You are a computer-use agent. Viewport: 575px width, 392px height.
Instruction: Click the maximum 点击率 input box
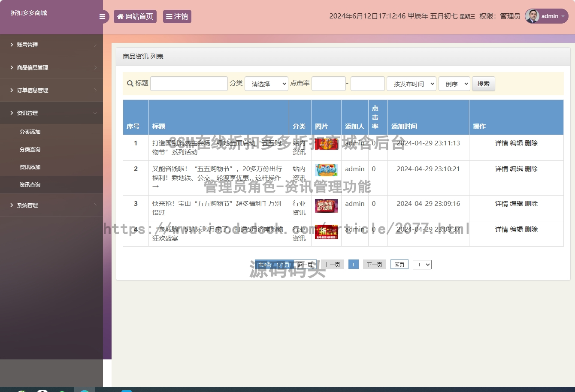[368, 84]
